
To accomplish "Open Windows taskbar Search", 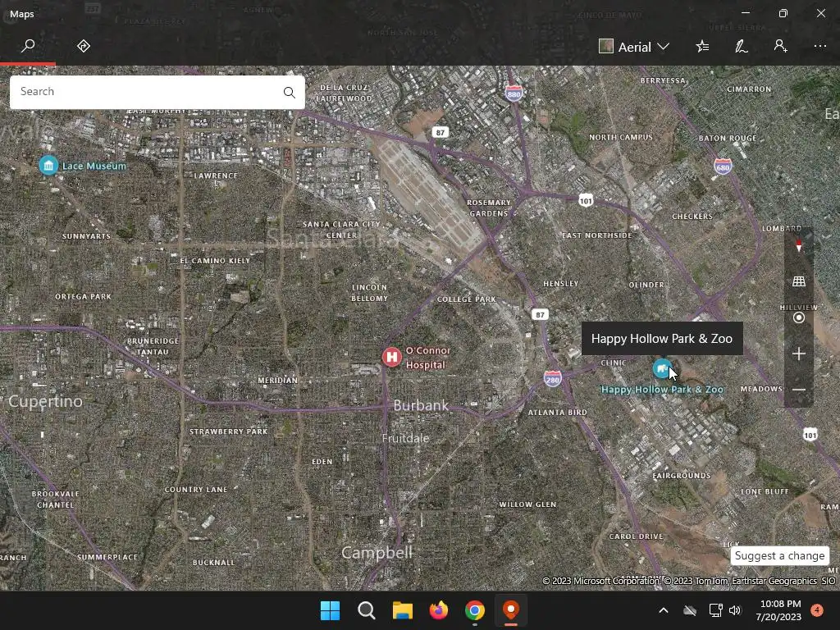I will 367,610.
